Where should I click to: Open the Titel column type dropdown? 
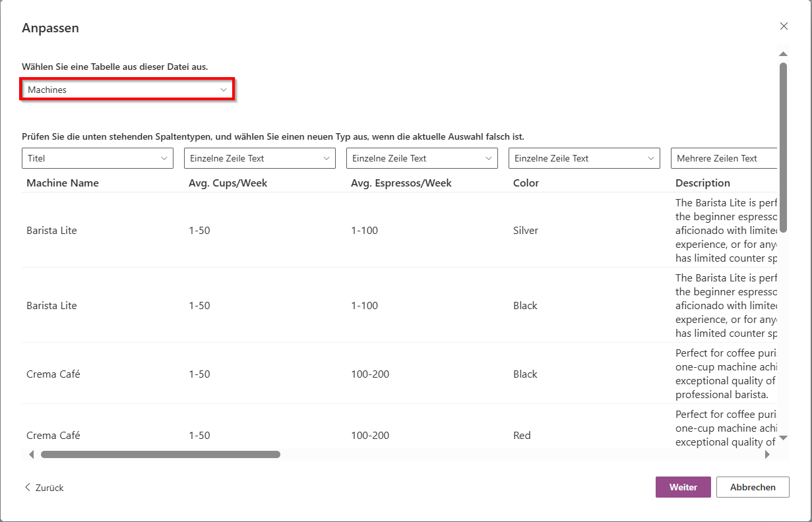coord(98,158)
